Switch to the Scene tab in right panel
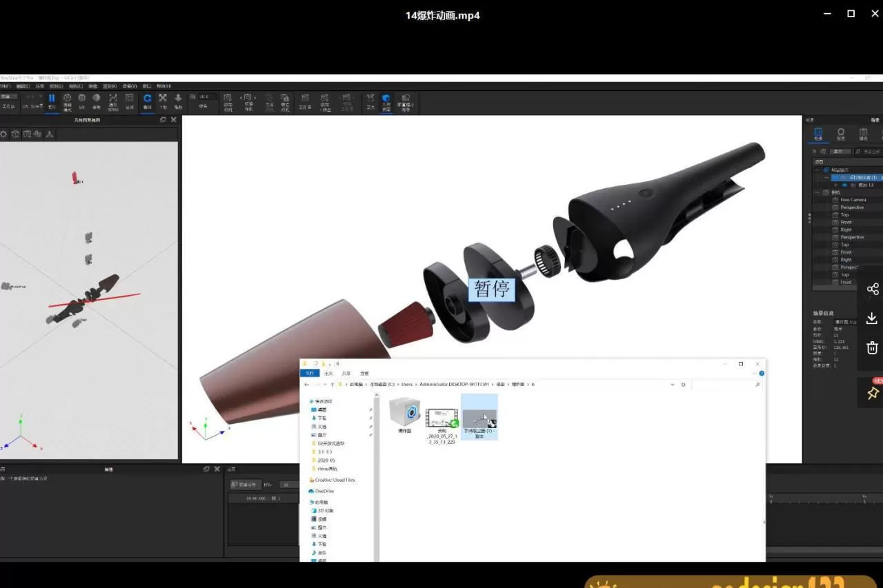Image resolution: width=883 pixels, height=588 pixels. coord(817,134)
